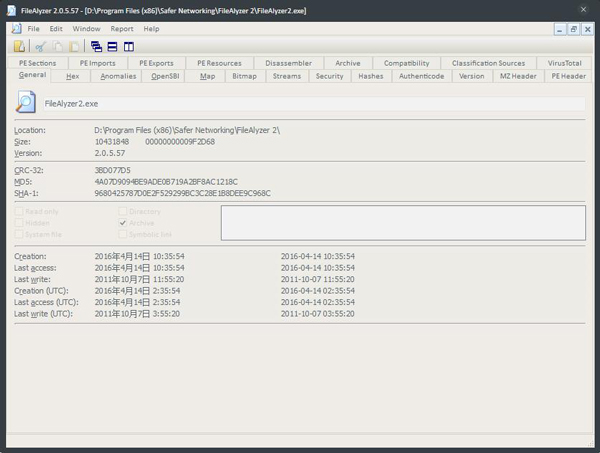Open the VirusTotal tab
The height and width of the screenshot is (453, 600).
point(564,63)
